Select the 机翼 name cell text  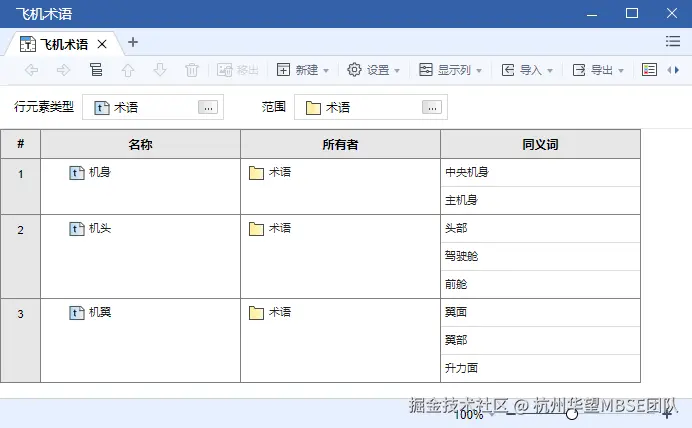pyautogui.click(x=100, y=312)
